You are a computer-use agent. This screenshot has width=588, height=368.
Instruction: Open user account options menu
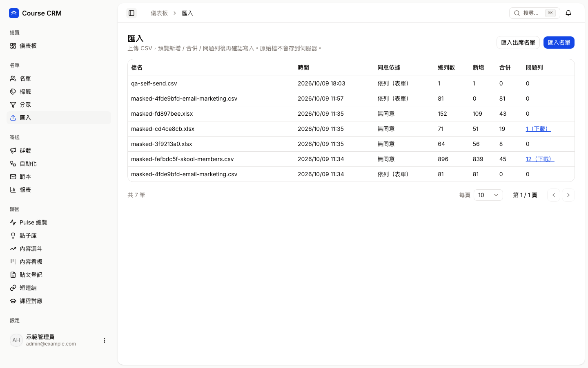coord(105,340)
